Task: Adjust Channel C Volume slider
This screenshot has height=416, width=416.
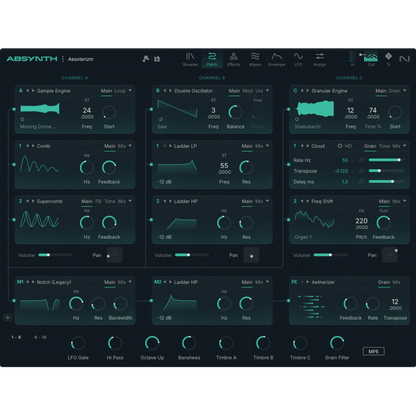Action: click(330, 255)
